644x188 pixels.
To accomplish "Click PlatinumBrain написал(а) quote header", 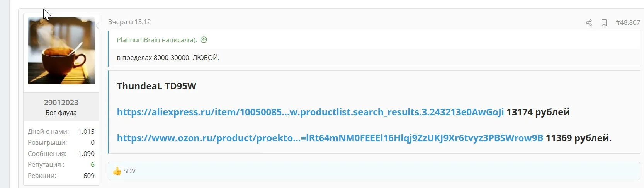I will pos(157,40).
